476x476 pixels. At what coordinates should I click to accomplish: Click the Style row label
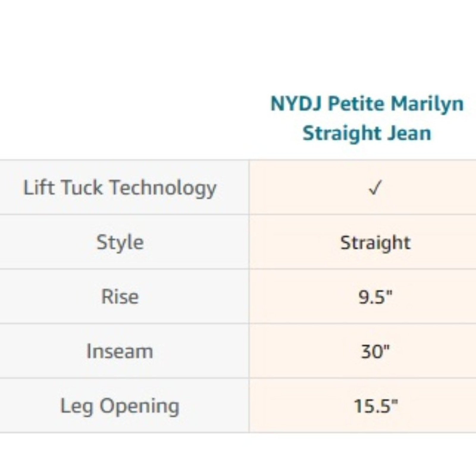pos(120,243)
